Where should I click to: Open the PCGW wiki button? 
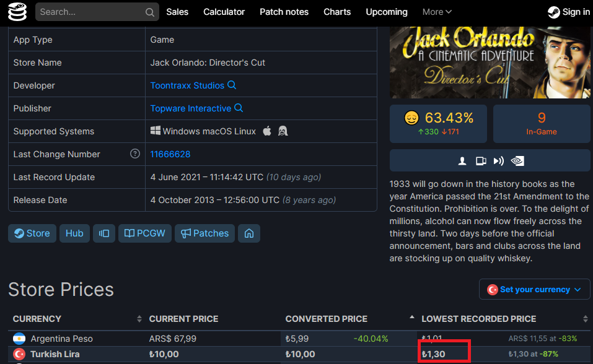click(x=145, y=233)
